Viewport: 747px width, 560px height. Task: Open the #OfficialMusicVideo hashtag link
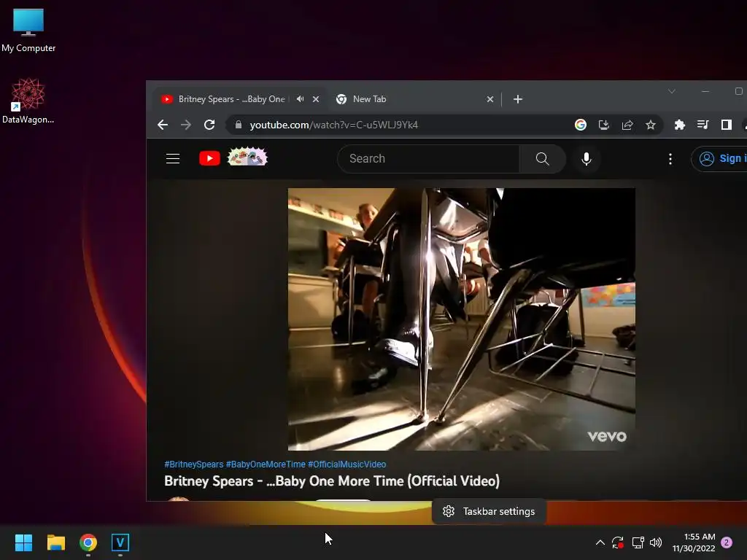click(x=347, y=464)
